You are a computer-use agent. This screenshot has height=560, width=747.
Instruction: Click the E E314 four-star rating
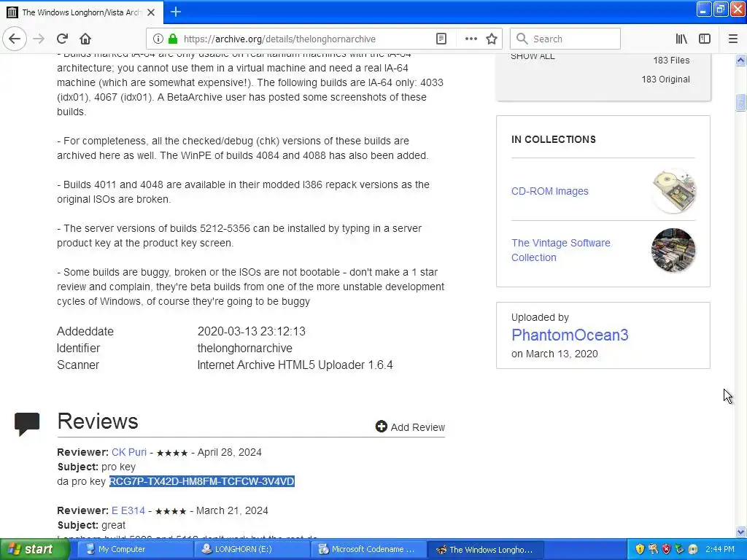point(171,511)
